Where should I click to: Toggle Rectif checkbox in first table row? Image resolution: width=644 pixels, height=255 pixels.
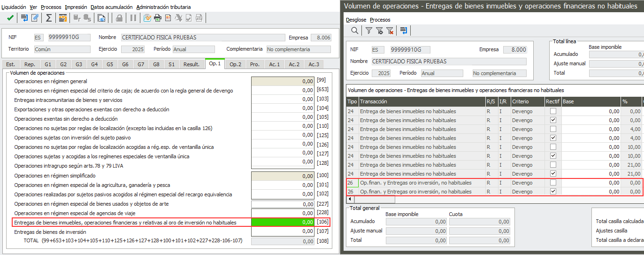(x=553, y=111)
